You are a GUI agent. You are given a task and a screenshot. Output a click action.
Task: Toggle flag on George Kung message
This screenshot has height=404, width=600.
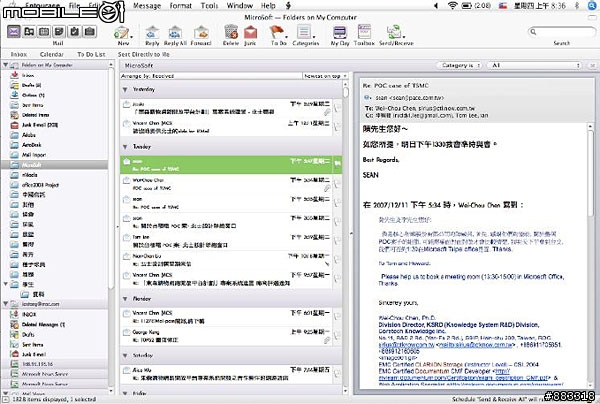337,336
